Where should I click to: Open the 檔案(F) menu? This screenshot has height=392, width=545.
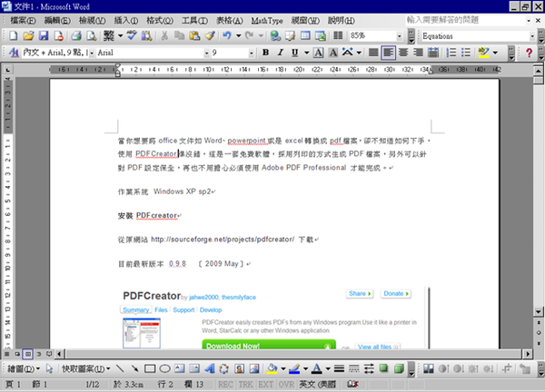tap(23, 21)
